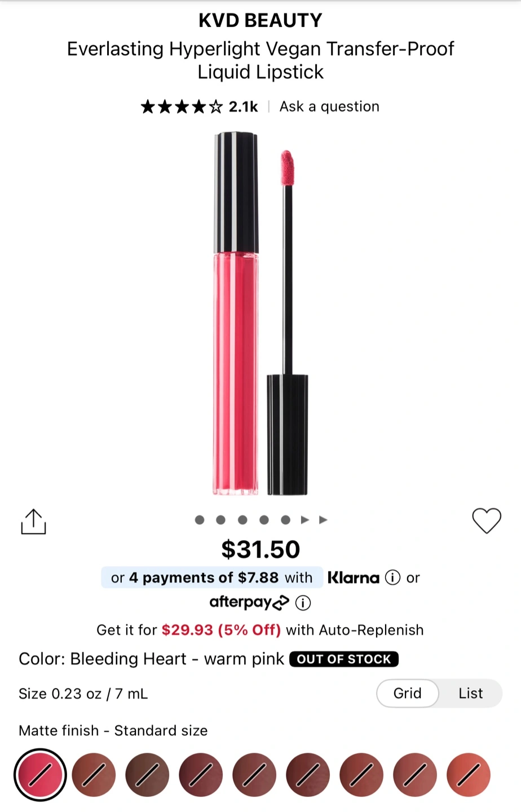Image resolution: width=521 pixels, height=812 pixels.
Task: Open Ask a question link
Action: pyautogui.click(x=329, y=107)
